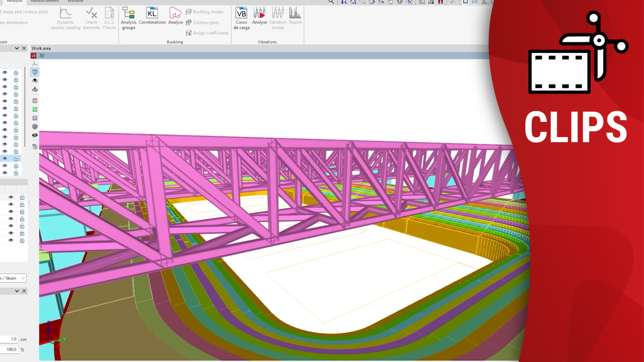Activate the Check elements tool

[x=91, y=19]
